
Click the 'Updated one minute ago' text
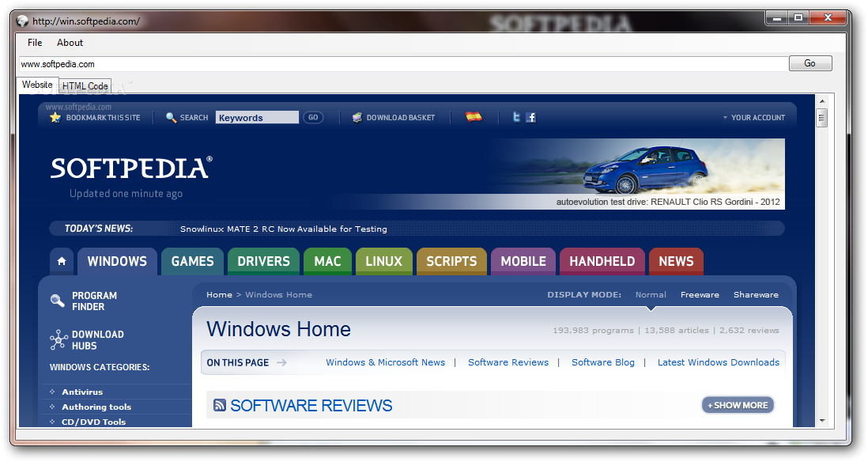click(126, 193)
